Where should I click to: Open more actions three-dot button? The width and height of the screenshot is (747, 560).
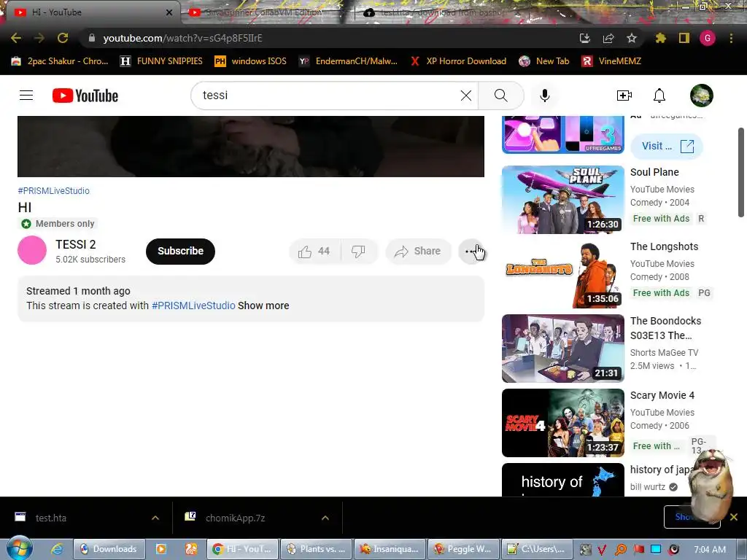pos(471,251)
